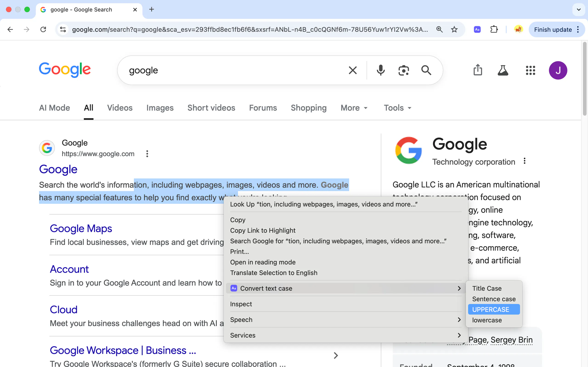The height and width of the screenshot is (367, 588).
Task: Clear the search box text
Action: click(x=353, y=70)
